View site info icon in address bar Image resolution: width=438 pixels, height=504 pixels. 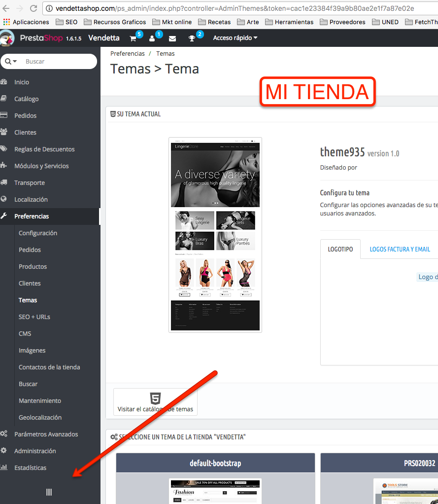(49, 8)
